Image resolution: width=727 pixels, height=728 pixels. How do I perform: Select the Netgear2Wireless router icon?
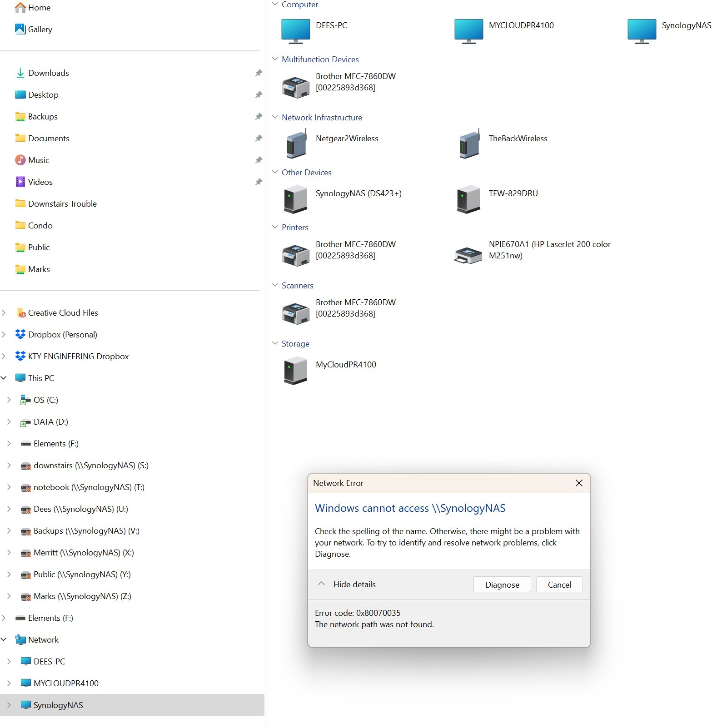[x=296, y=143]
